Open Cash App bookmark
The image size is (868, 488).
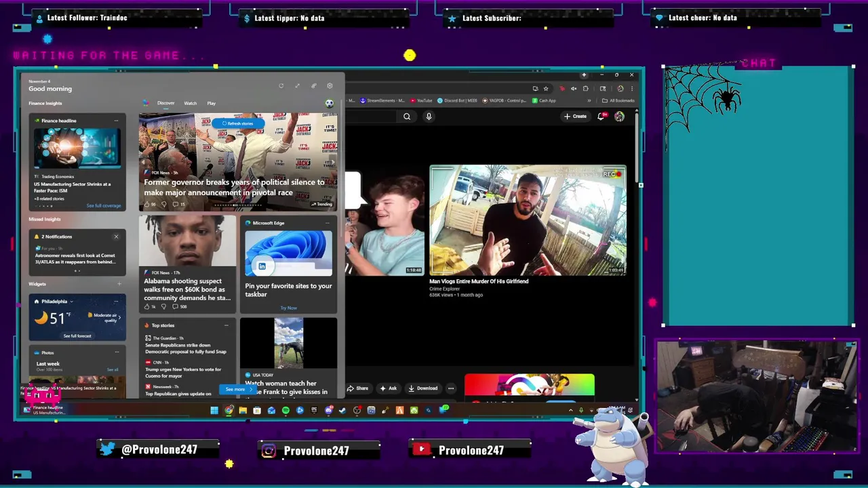coord(545,100)
